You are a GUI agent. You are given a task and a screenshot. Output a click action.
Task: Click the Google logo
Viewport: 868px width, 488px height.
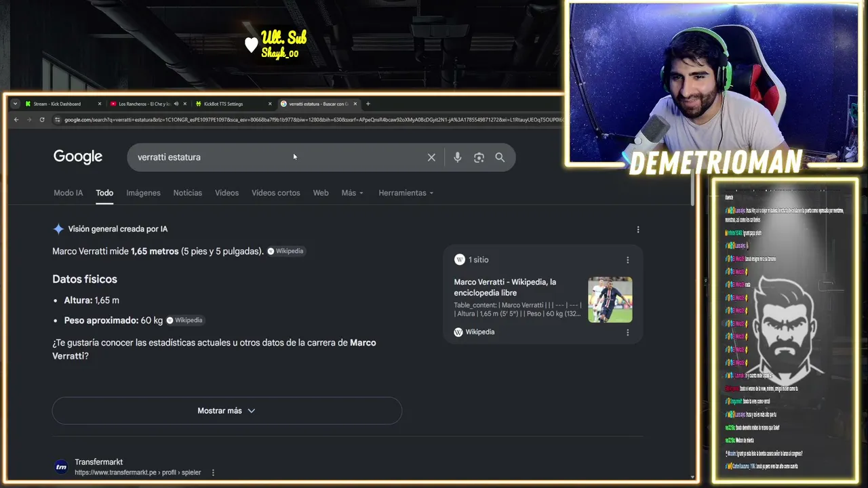click(x=78, y=157)
